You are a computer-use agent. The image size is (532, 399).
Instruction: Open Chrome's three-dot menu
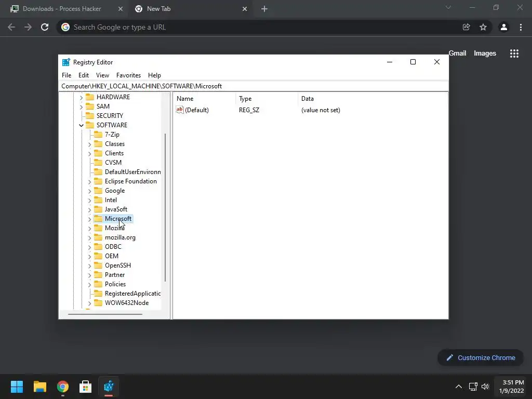click(x=521, y=27)
